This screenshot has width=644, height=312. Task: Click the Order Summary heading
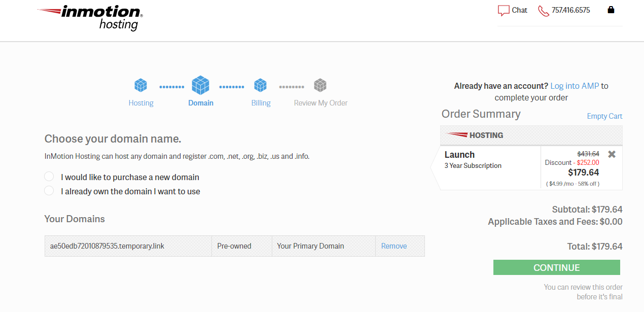coord(481,114)
